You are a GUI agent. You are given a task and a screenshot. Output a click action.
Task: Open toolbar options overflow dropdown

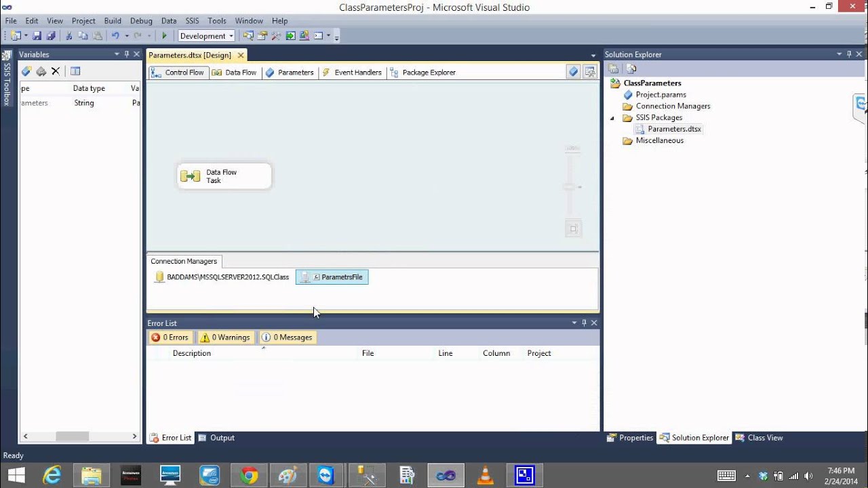pyautogui.click(x=337, y=37)
